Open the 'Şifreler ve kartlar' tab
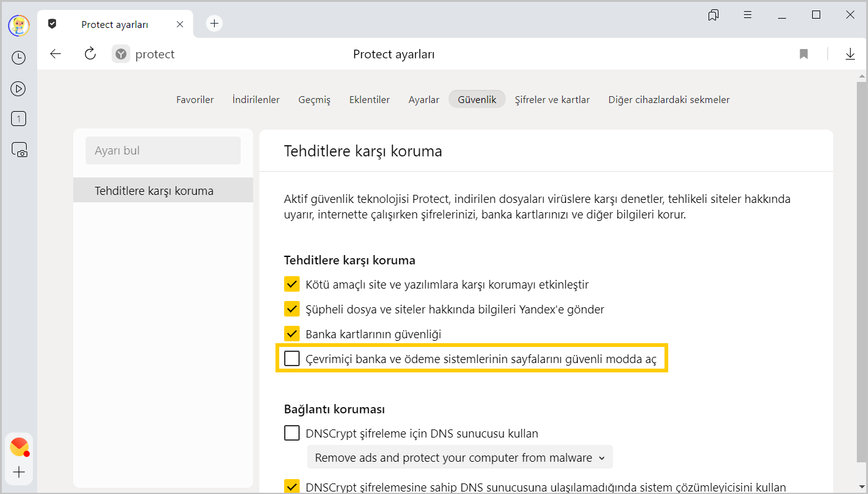 (552, 99)
